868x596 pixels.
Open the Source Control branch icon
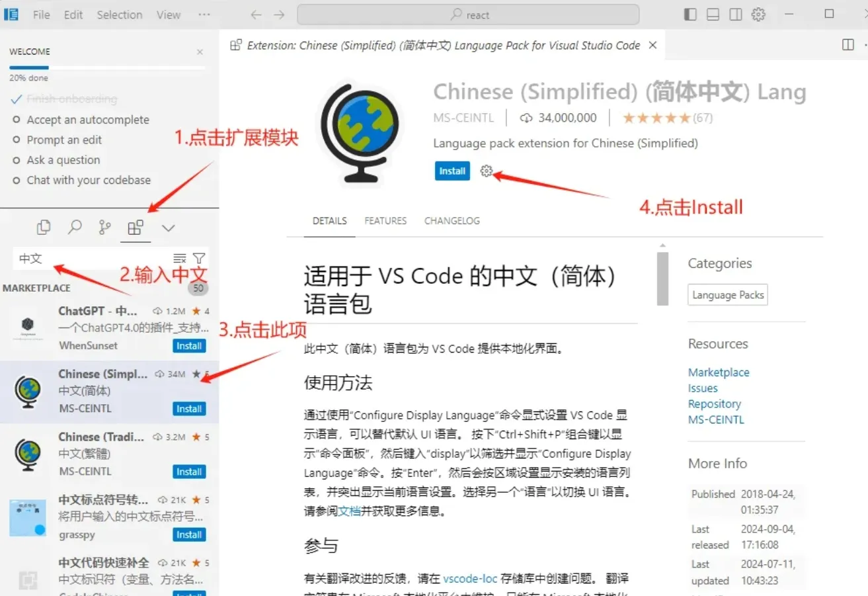104,228
